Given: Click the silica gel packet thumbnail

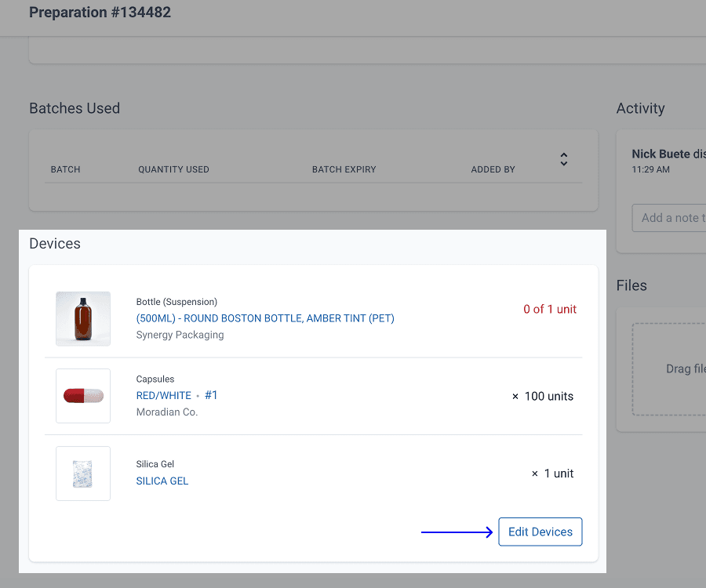Looking at the screenshot, I should click(83, 474).
